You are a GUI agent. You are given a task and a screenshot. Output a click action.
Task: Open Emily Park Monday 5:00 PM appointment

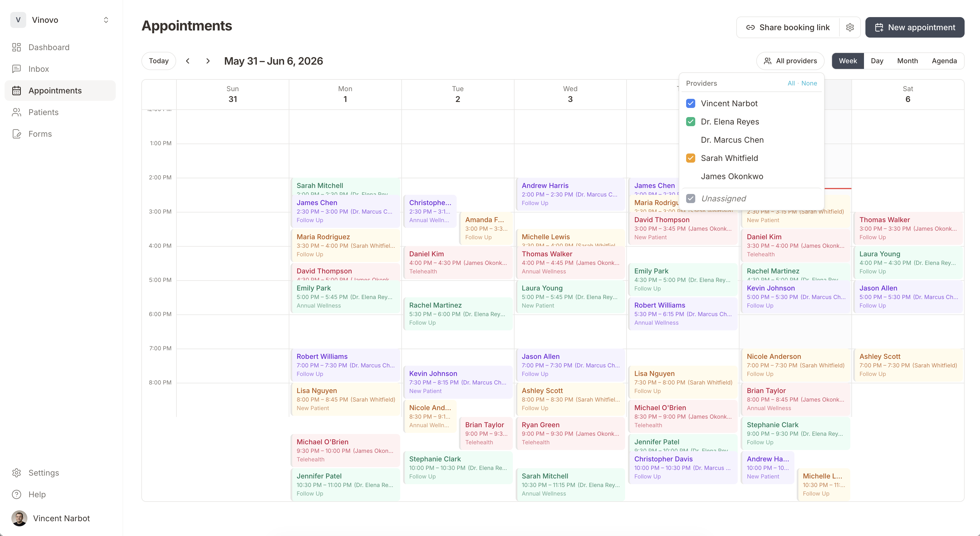(345, 297)
